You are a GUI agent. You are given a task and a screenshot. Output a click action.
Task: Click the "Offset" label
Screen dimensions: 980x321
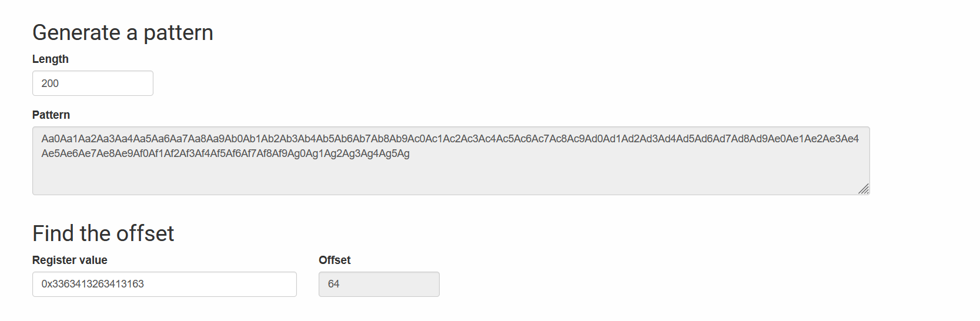tap(335, 260)
